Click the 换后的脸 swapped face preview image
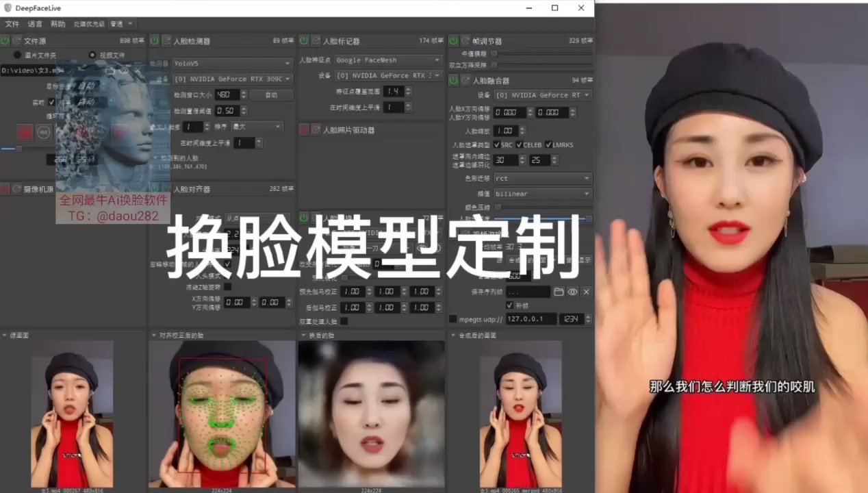The image size is (868, 493). click(371, 414)
